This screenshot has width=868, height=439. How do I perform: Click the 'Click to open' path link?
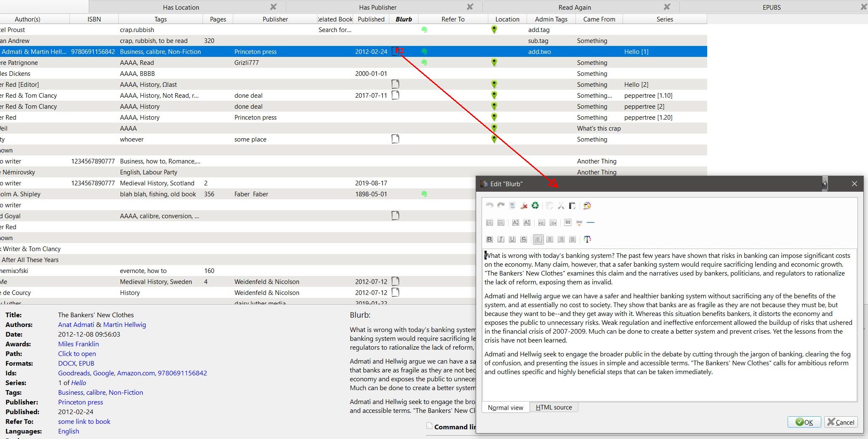point(77,353)
